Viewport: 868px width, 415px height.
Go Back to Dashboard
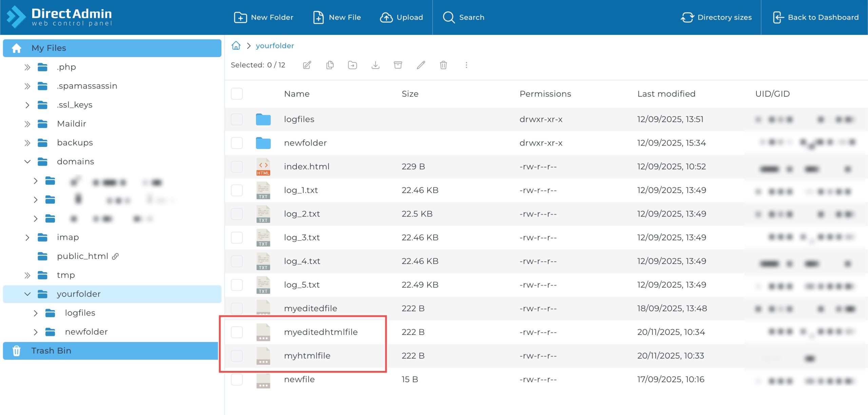click(x=815, y=17)
